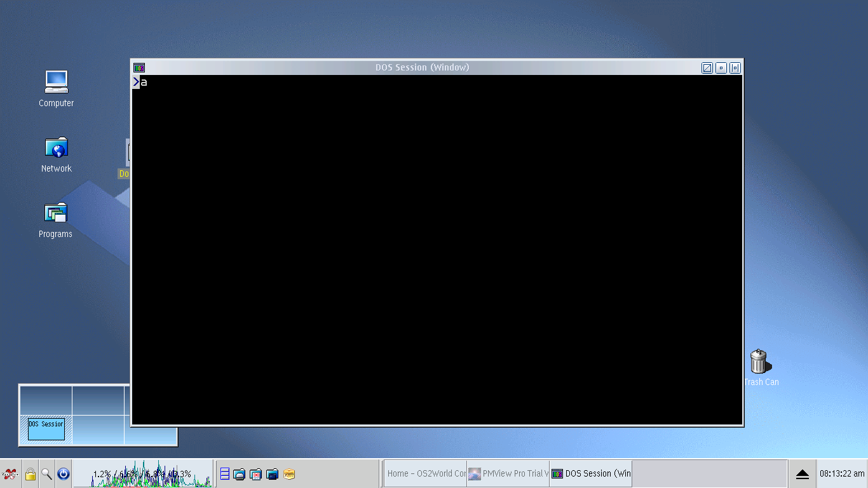This screenshot has width=868, height=488.
Task: Click the CPU activity monitor graph
Action: point(143,474)
